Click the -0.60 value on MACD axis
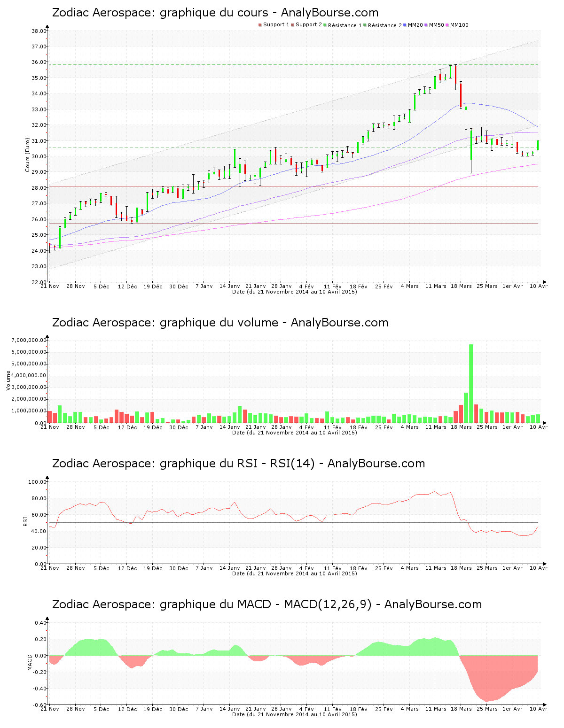 coord(39,705)
